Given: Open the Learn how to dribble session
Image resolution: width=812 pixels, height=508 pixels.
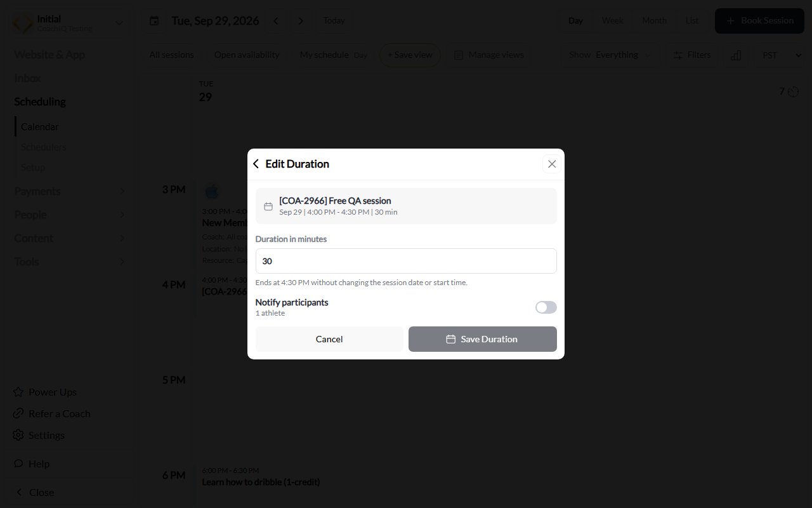Looking at the screenshot, I should [x=261, y=482].
